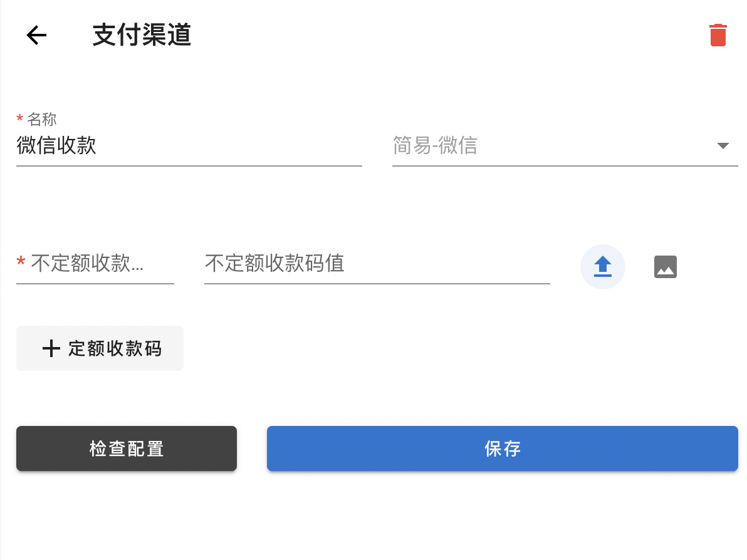The height and width of the screenshot is (560, 747).
Task: Click the required asterisk beside 名称
Action: tap(19, 119)
